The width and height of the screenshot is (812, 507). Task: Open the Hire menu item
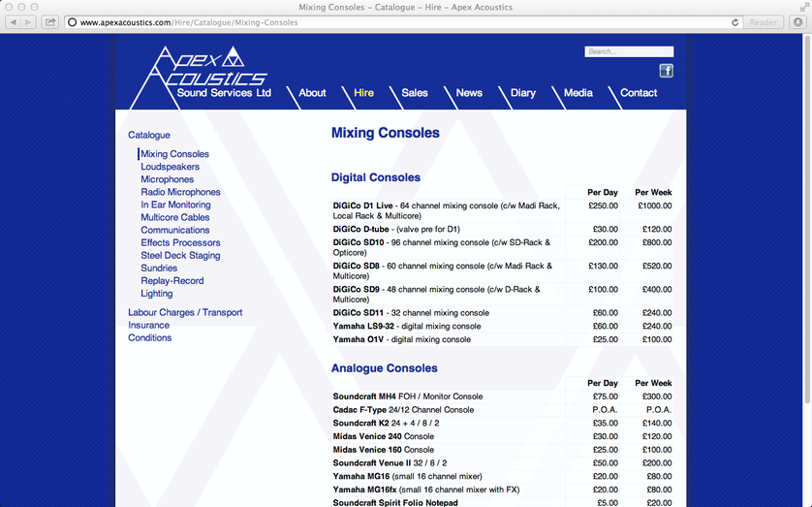click(363, 93)
